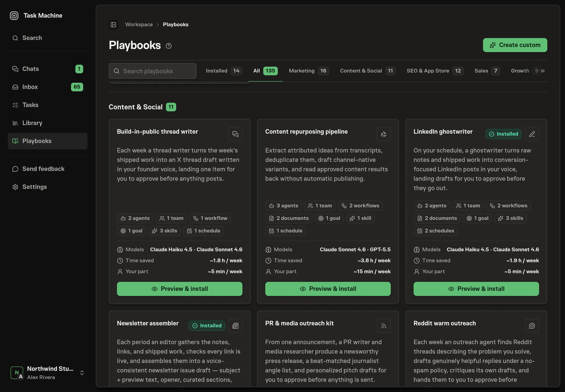Preview & install LinkedIn ghostwriter
Screen dimensions: 565x392
476,289
